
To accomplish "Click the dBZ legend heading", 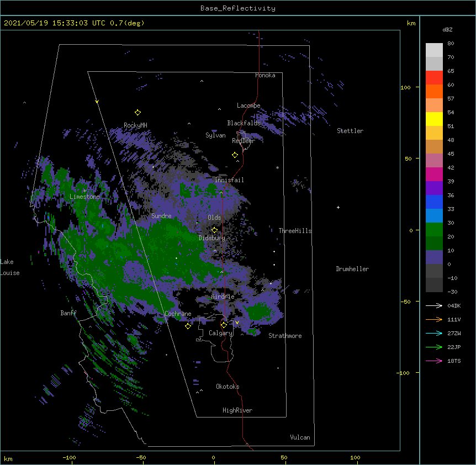I will click(447, 29).
